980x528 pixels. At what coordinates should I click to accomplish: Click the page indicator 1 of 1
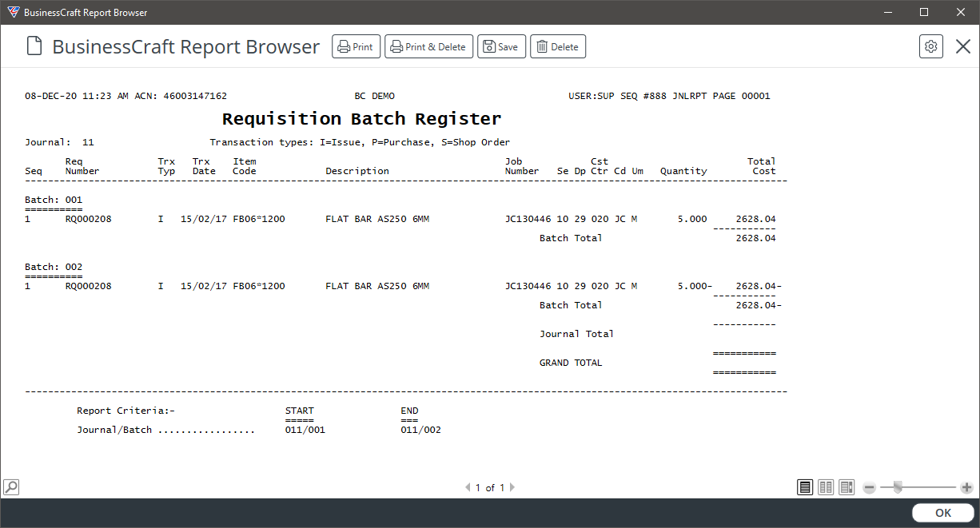click(490, 487)
